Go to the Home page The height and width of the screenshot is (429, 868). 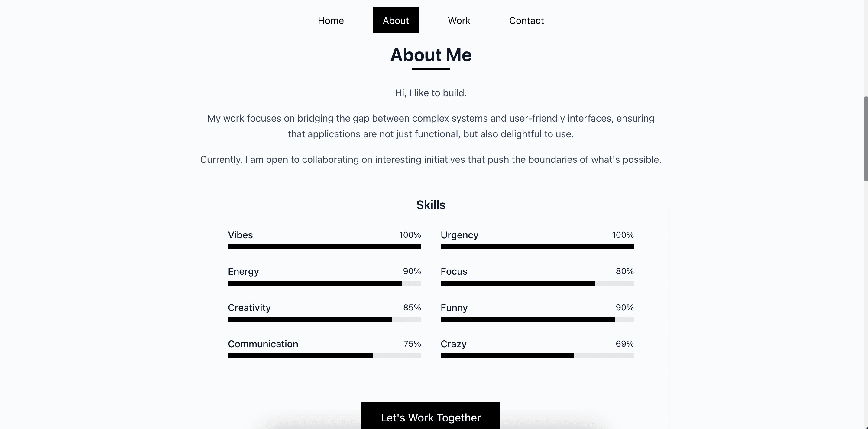point(331,21)
